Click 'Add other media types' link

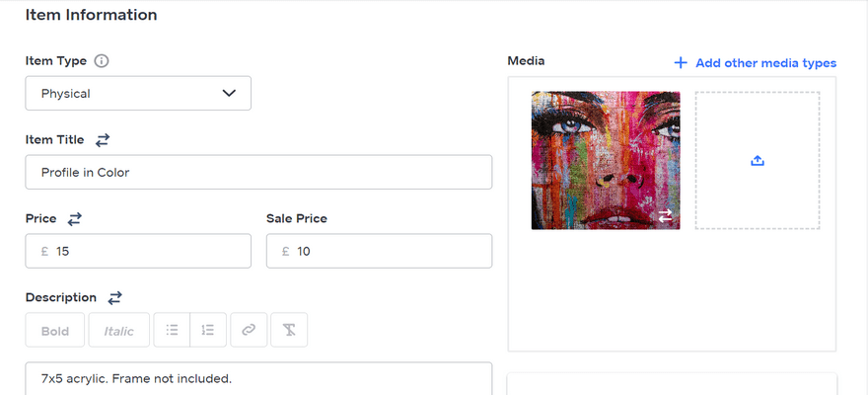pos(756,63)
